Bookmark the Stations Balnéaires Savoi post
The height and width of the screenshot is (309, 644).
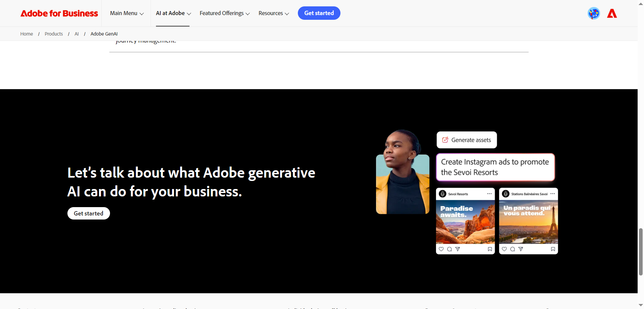(x=553, y=249)
